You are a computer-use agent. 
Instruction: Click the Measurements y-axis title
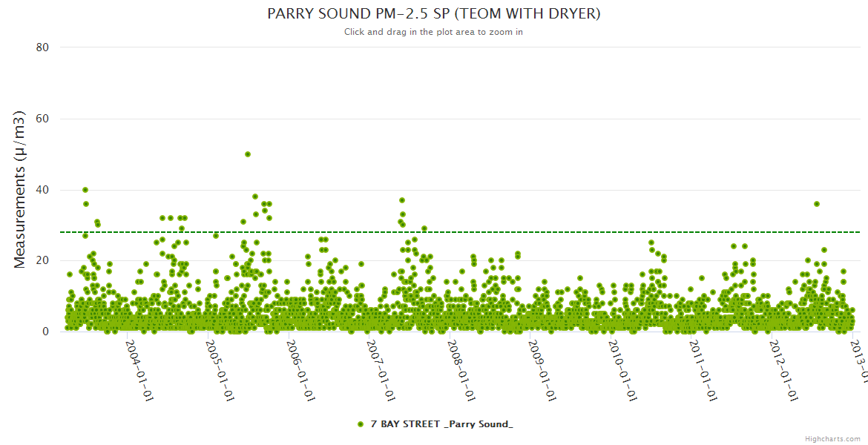coord(20,189)
